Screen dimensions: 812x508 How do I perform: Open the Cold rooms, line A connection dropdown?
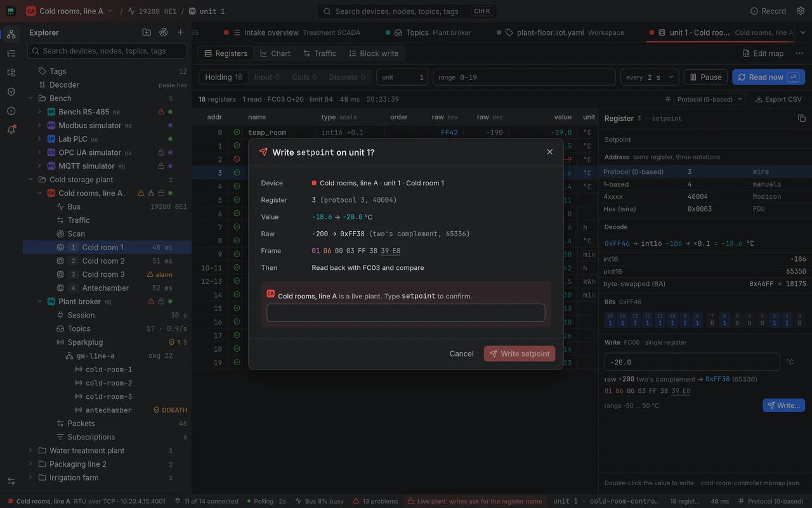pos(69,11)
